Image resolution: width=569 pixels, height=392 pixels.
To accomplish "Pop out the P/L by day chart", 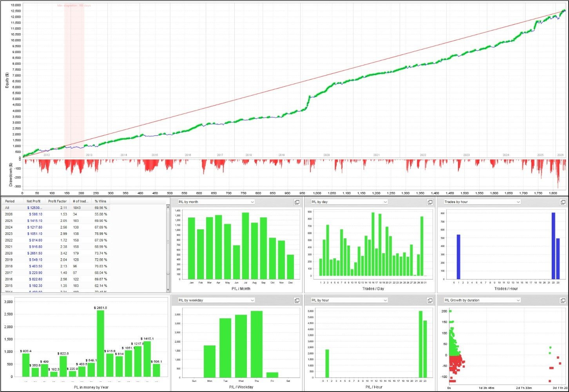I will 430,202.
